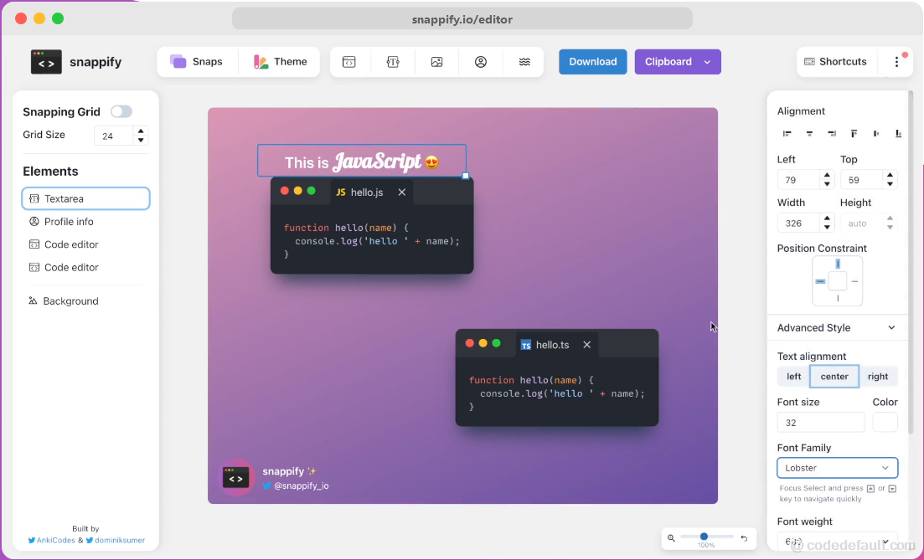The height and width of the screenshot is (560, 924).
Task: Click the text area tool icon
Action: click(393, 62)
